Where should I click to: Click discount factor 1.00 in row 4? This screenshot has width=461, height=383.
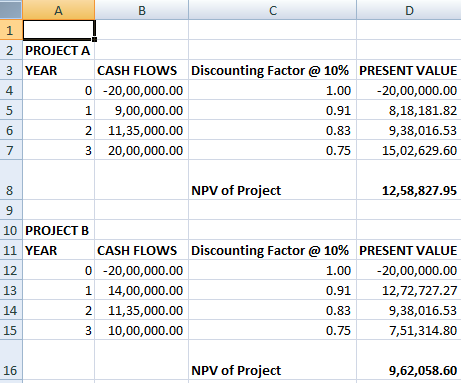pos(272,90)
